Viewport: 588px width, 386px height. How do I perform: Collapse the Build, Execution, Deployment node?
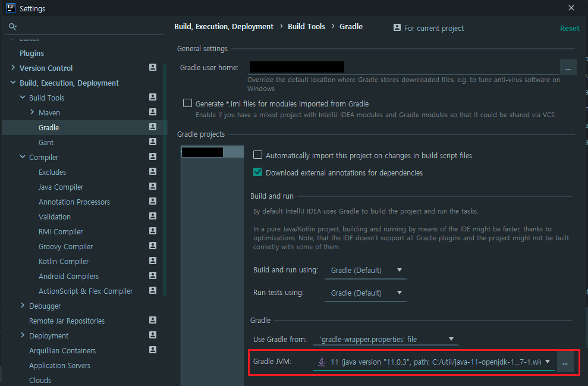coord(13,83)
